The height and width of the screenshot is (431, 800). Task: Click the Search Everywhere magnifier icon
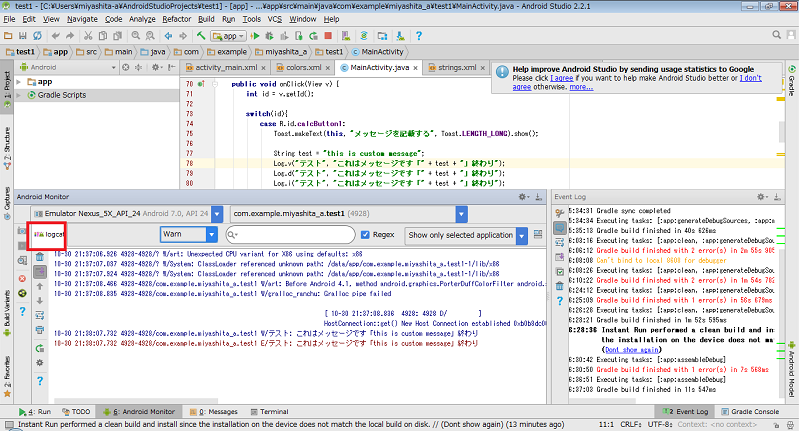774,35
